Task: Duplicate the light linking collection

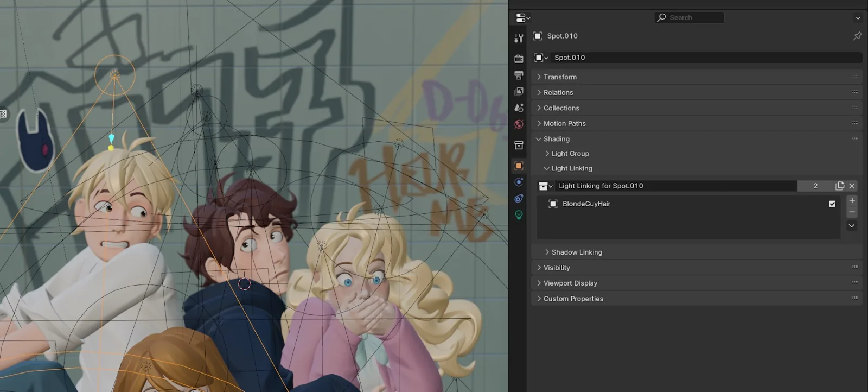Action: point(840,186)
